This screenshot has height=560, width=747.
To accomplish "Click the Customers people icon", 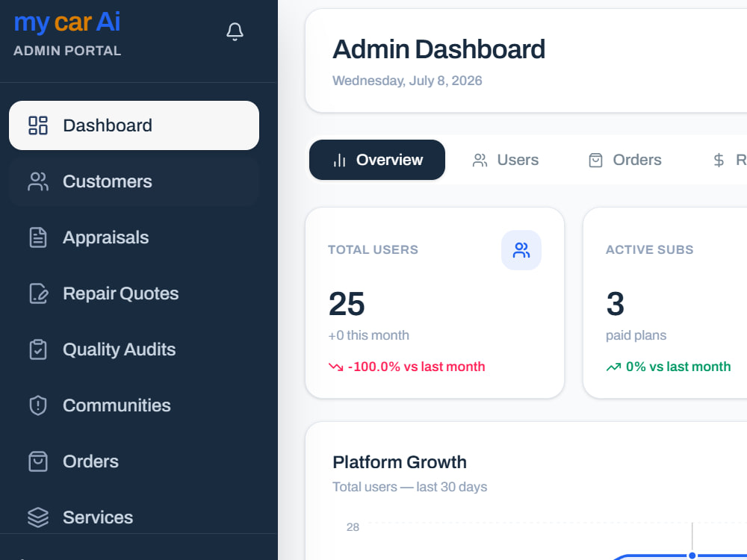I will point(38,181).
